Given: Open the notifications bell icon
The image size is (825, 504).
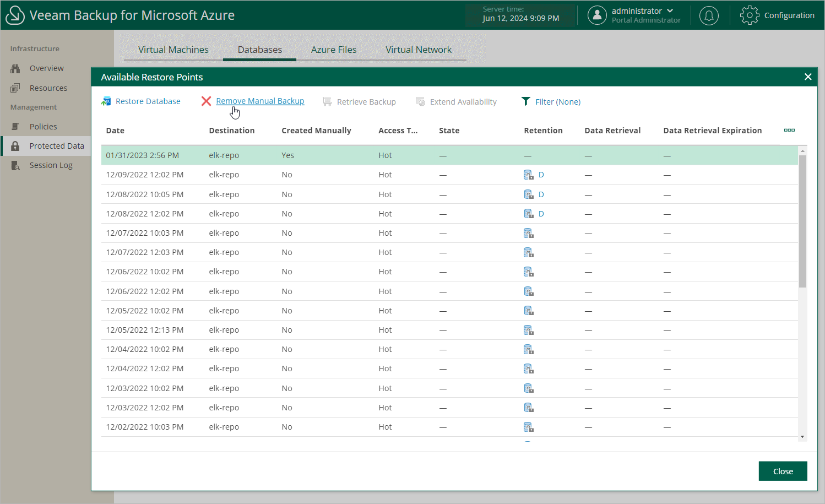Looking at the screenshot, I should click(x=709, y=15).
